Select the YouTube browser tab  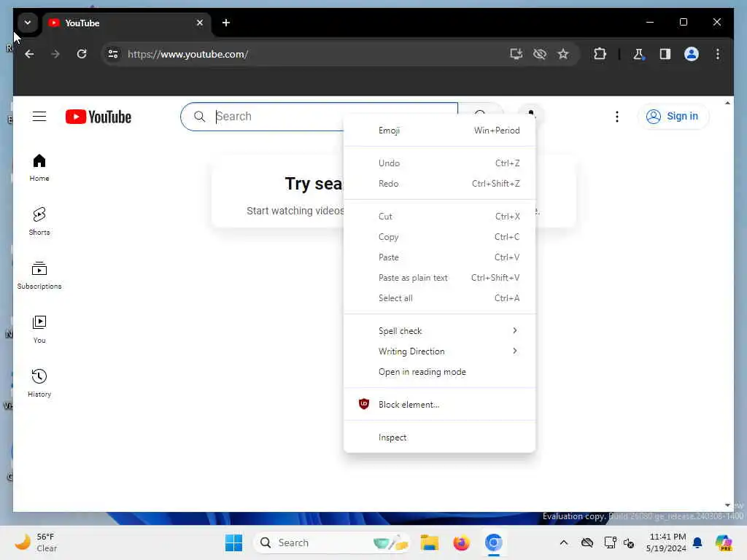click(x=127, y=23)
